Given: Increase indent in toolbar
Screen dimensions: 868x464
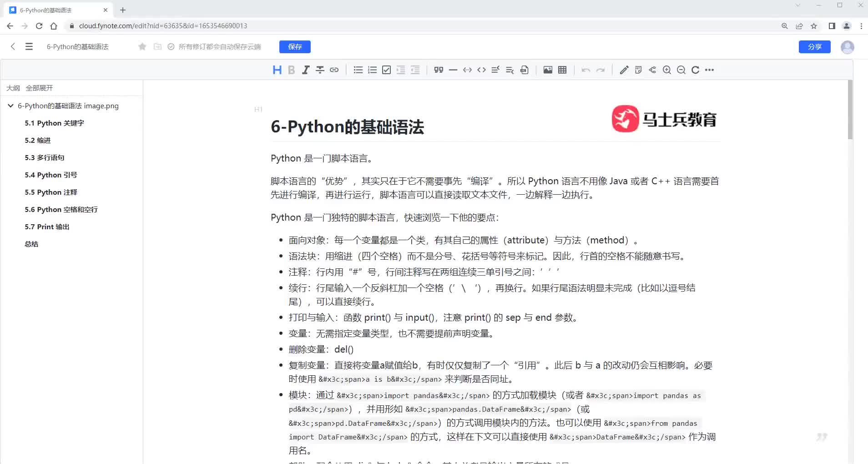Looking at the screenshot, I should point(401,70).
